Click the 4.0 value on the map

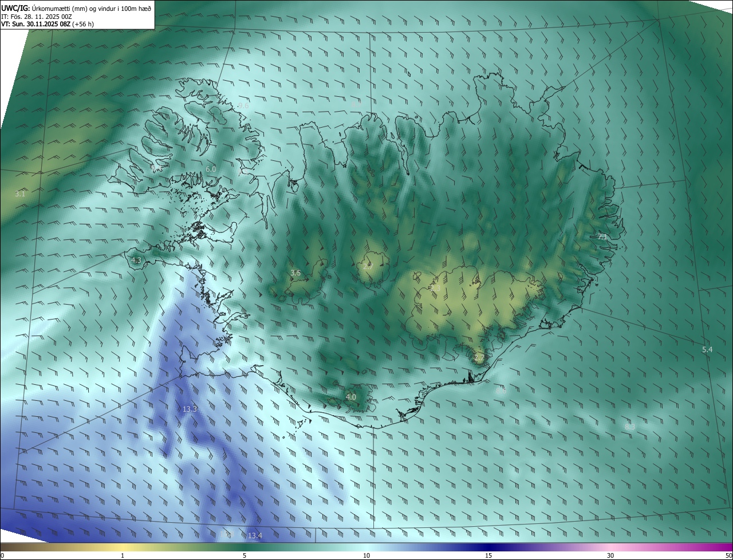click(351, 397)
